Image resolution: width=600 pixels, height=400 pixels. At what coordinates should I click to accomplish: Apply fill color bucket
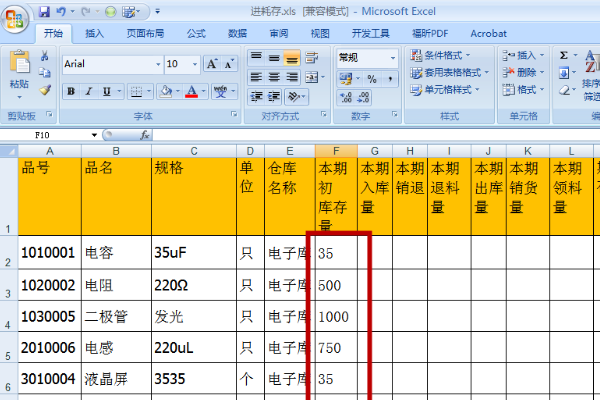point(166,91)
